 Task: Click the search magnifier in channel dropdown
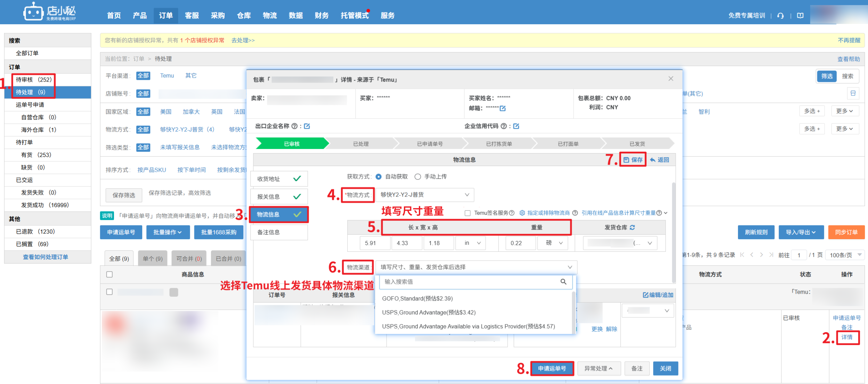563,282
